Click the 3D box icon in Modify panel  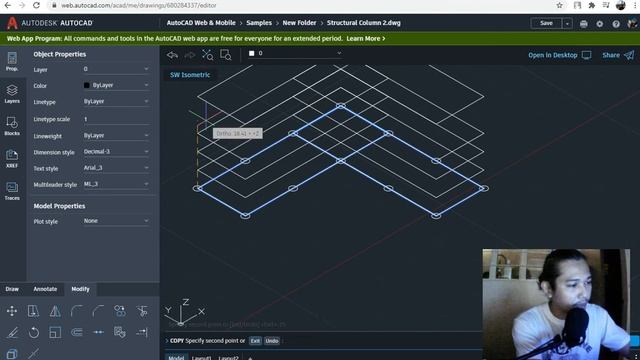tap(12, 353)
